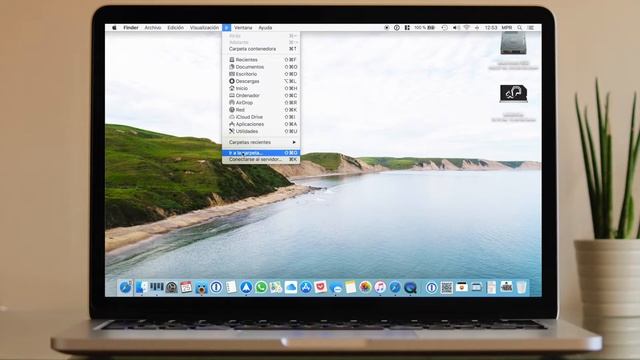The height and width of the screenshot is (360, 640).
Task: Open Spotlight search magnifier in menu bar
Action: point(520,28)
